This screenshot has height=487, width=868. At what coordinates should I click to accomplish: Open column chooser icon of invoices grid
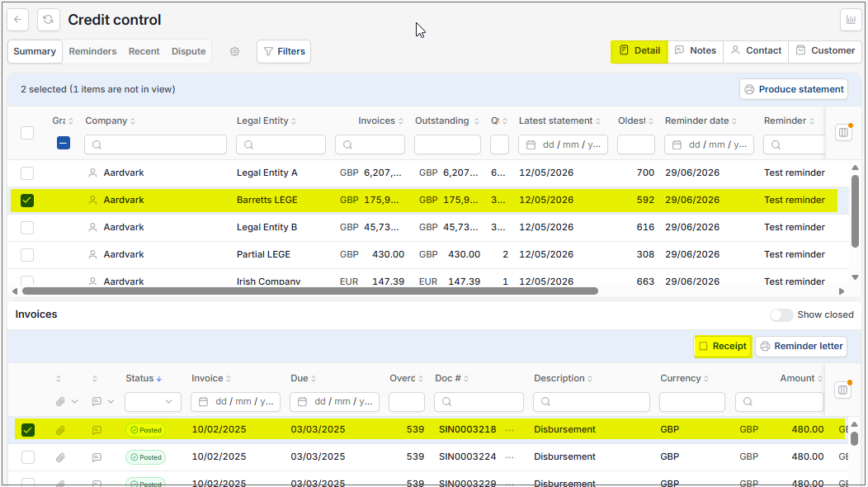(842, 390)
